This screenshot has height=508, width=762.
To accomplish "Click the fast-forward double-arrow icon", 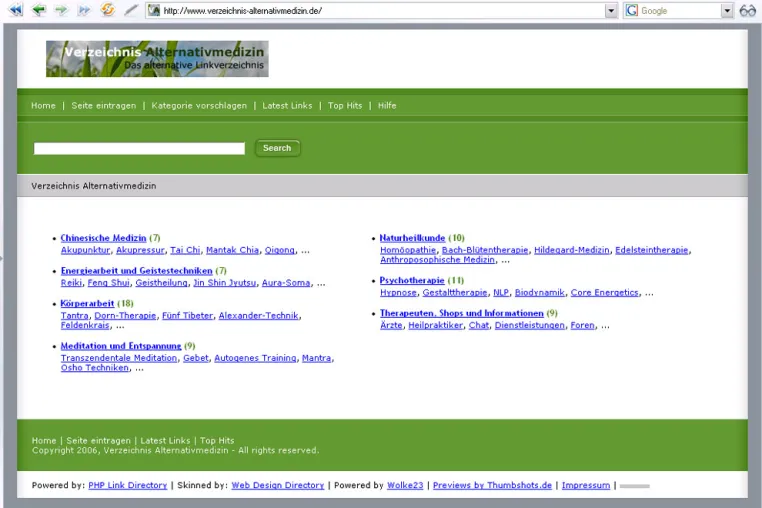I will (84, 10).
